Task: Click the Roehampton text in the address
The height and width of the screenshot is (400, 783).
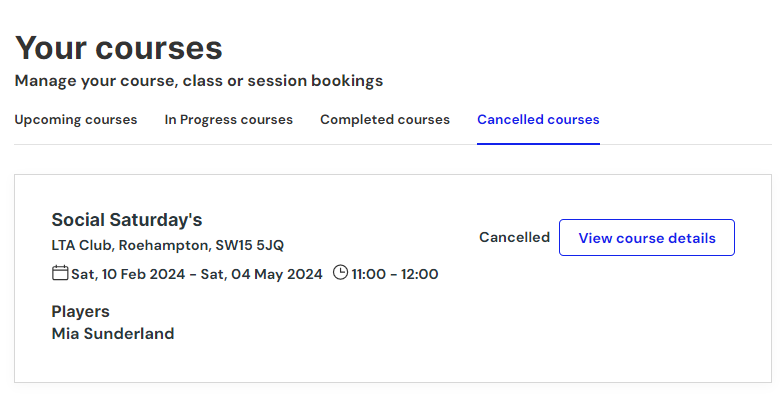Action: (164, 245)
